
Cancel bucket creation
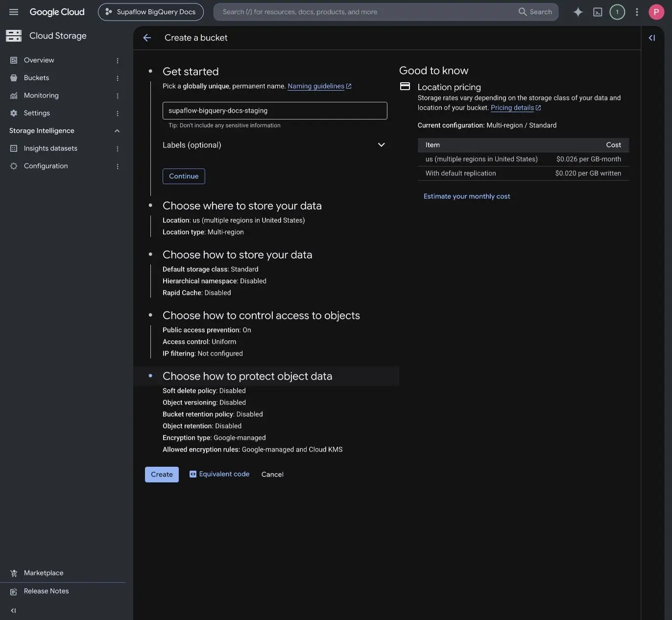272,475
